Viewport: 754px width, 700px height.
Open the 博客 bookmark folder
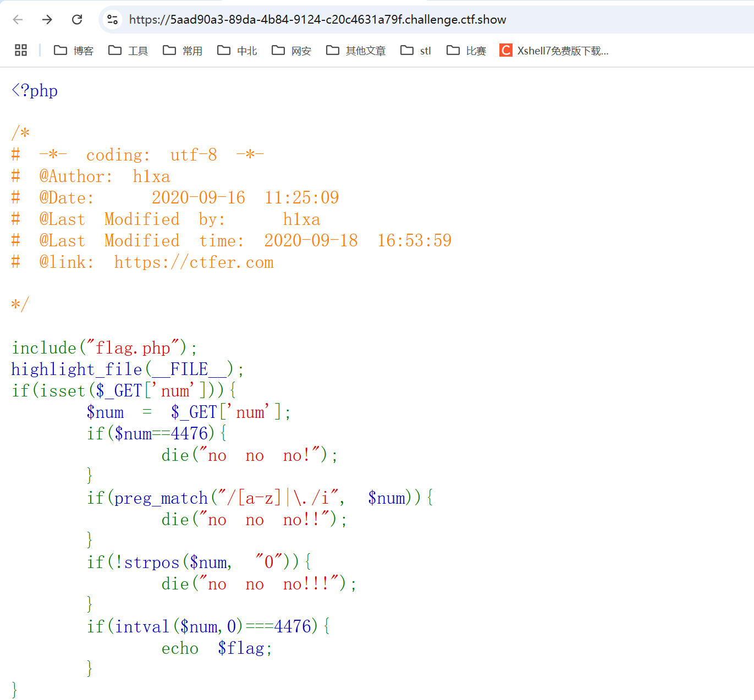pos(74,51)
